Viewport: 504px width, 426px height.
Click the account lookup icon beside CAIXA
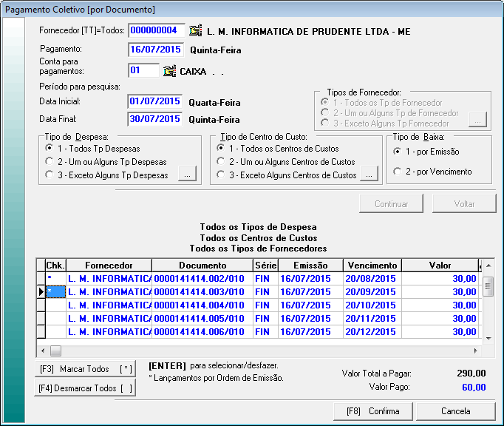tap(169, 71)
